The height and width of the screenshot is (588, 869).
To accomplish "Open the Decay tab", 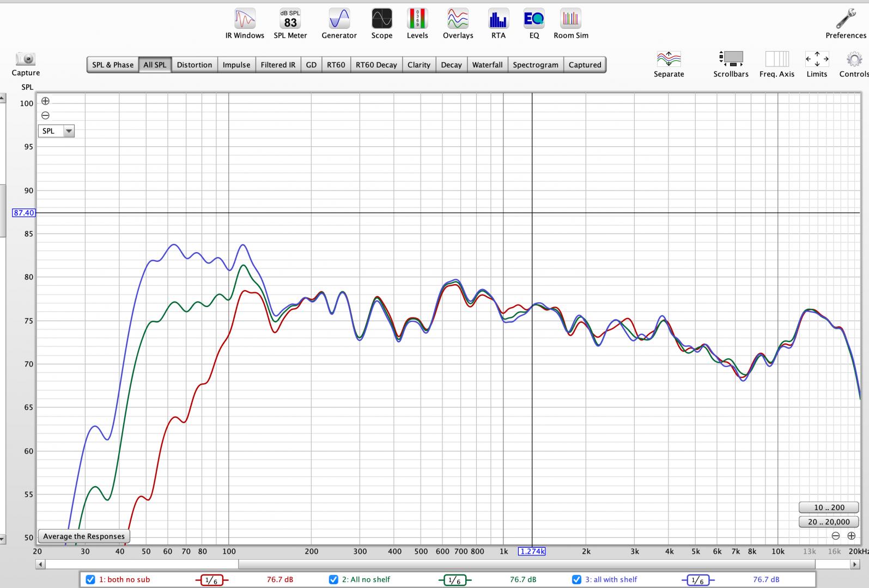I will coord(451,65).
